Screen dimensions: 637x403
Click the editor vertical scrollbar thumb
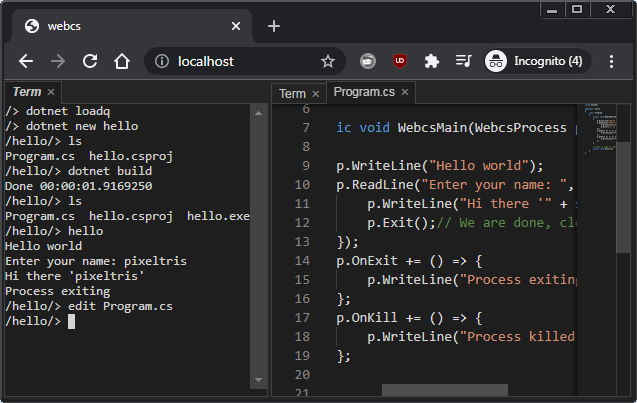(623, 197)
